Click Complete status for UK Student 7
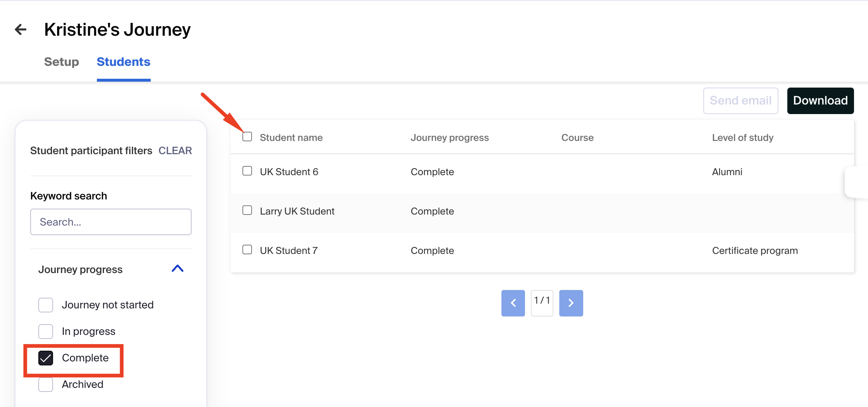Screen dimensions: 868x407 coord(432,251)
